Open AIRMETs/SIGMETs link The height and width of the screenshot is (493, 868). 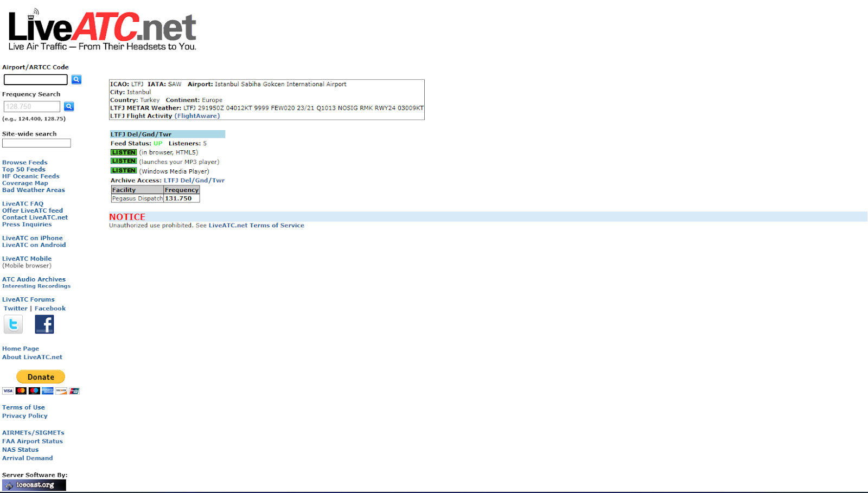(33, 433)
